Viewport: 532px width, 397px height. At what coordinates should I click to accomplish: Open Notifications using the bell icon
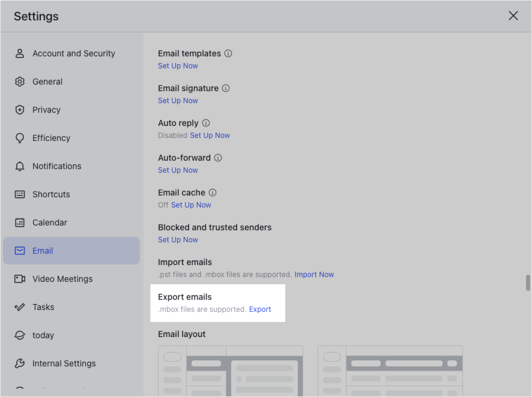pos(20,166)
